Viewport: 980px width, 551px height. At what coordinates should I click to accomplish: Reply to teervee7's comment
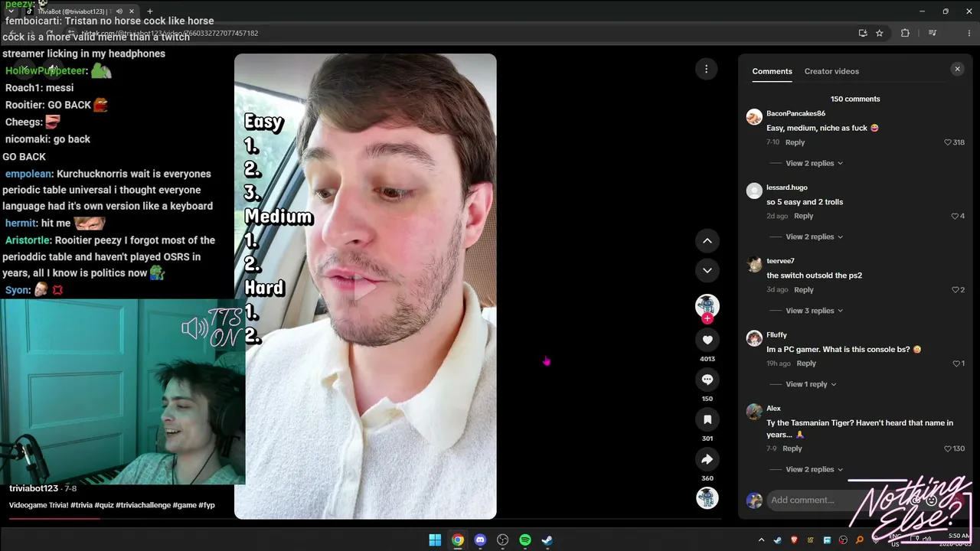pyautogui.click(x=803, y=290)
